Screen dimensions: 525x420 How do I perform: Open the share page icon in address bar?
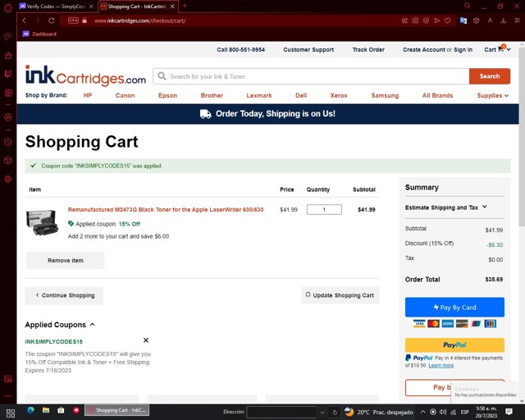(x=404, y=21)
